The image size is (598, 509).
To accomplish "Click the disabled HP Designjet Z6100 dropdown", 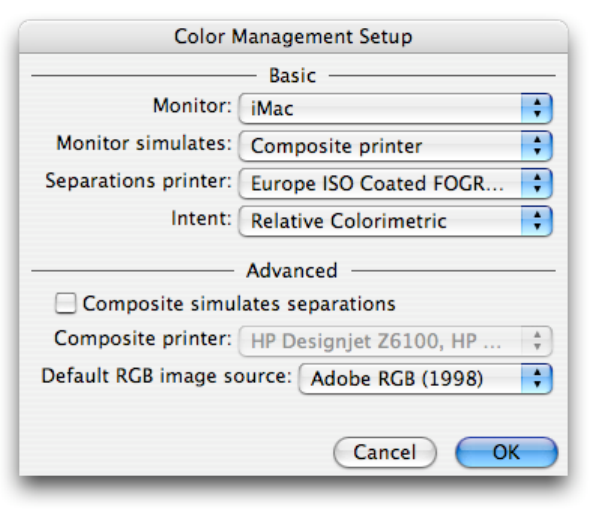I will click(x=395, y=341).
